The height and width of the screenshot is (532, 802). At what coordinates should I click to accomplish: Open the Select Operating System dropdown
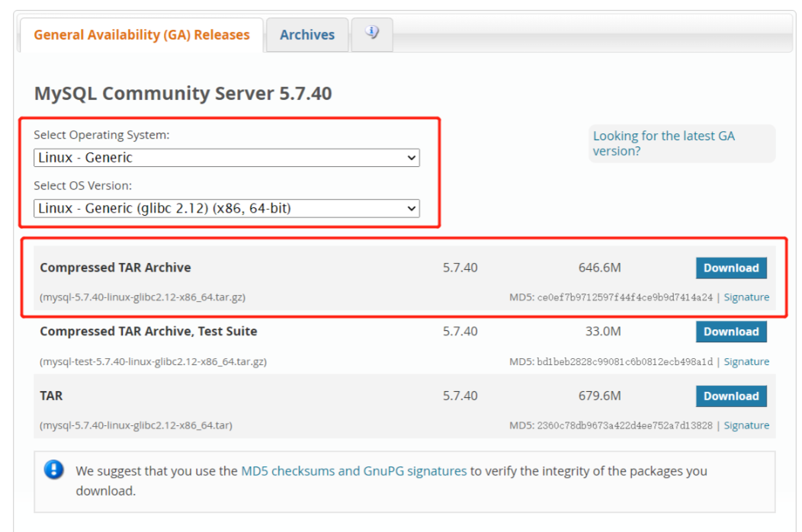[226, 158]
